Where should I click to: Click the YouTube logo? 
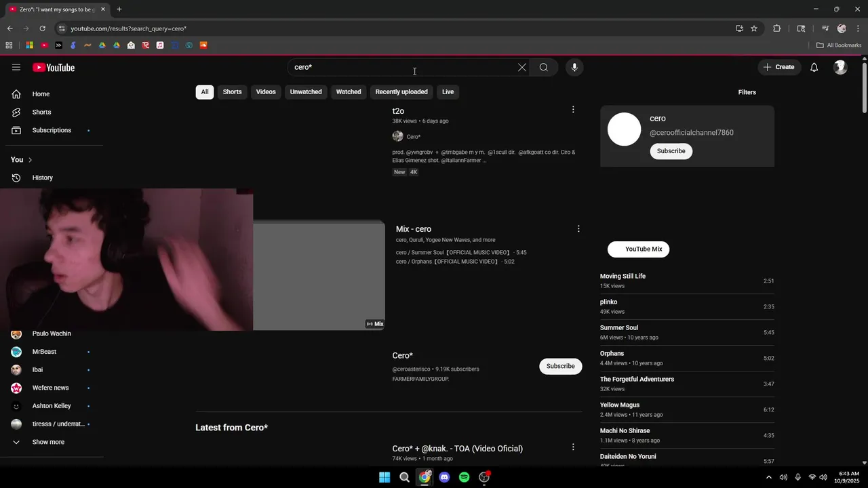[x=54, y=67]
